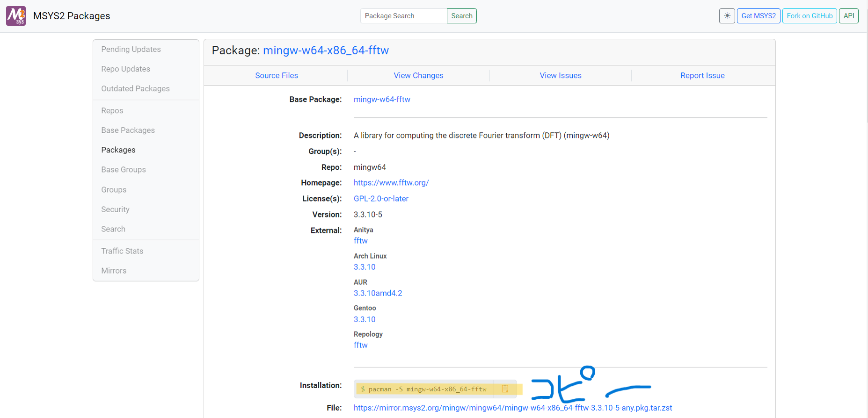Open Outdated Packages in sidebar
This screenshot has height=418, width=868.
(136, 88)
